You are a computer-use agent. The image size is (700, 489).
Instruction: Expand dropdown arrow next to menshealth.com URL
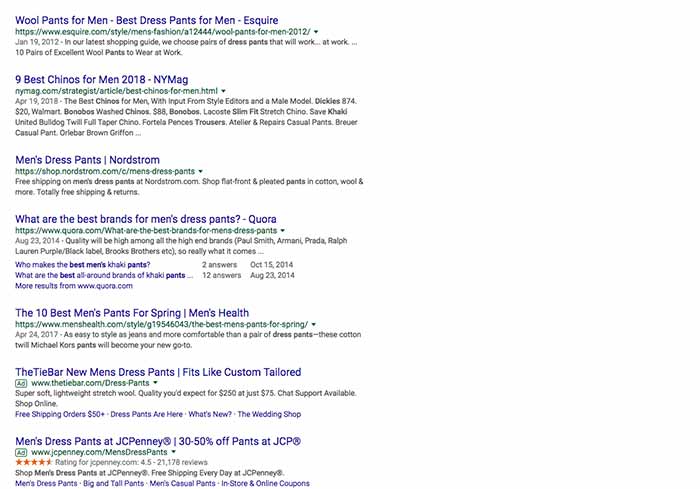[x=313, y=325]
